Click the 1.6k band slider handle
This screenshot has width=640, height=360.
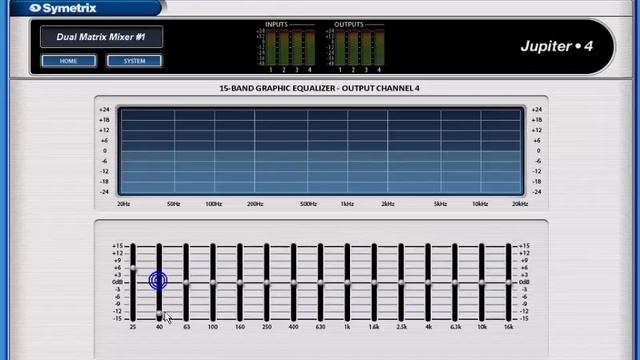click(x=374, y=282)
